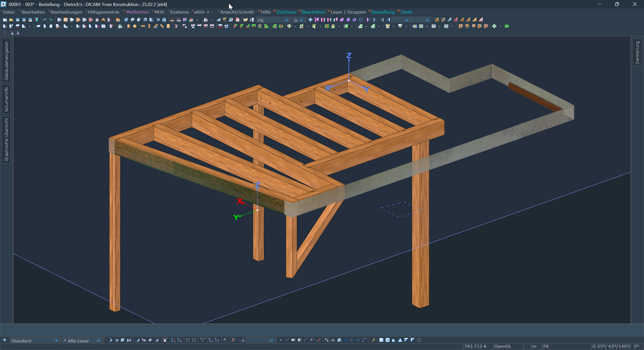The width and height of the screenshot is (644, 350).
Task: Select the mirror tool in the bottom toolbar
Action: [x=333, y=340]
